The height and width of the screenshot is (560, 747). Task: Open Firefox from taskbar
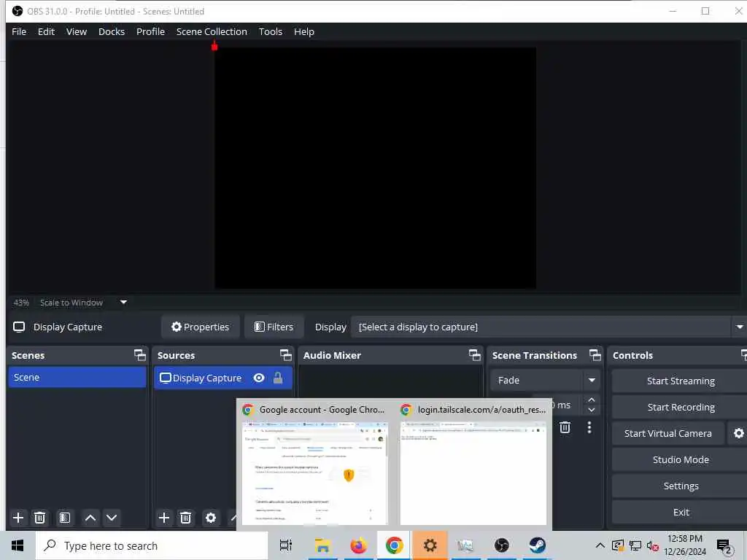click(x=358, y=545)
